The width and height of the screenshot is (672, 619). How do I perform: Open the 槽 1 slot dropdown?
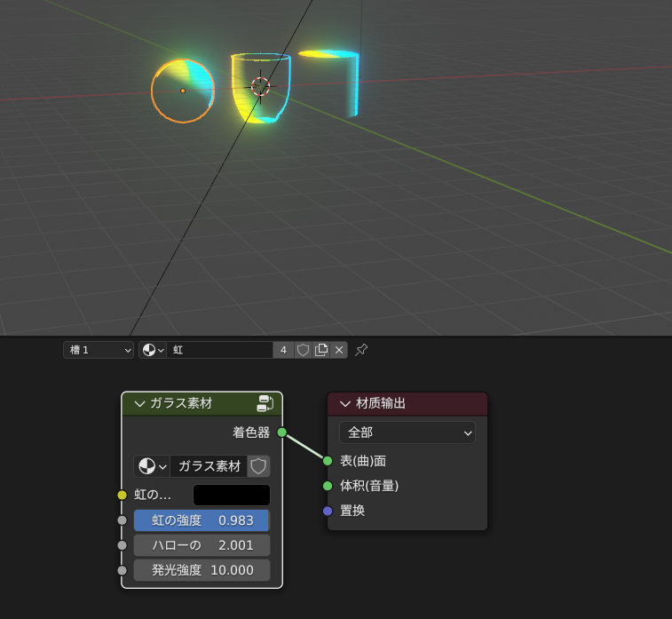coord(99,350)
